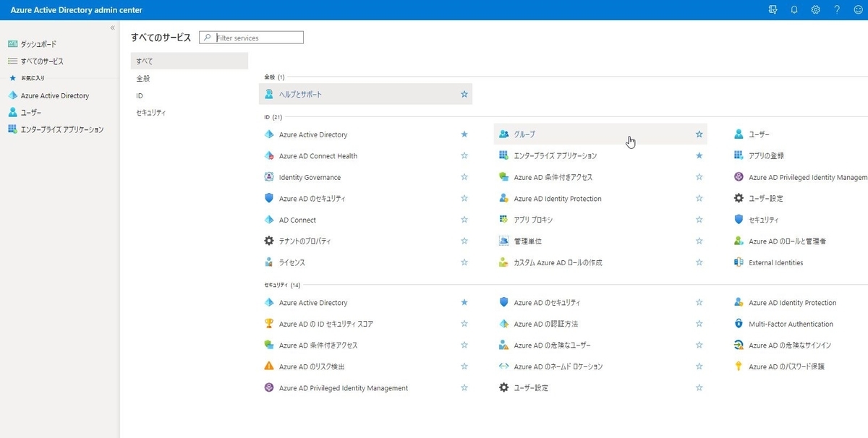868x438 pixels.
Task: Open directory and subscription filter icon
Action: 773,10
